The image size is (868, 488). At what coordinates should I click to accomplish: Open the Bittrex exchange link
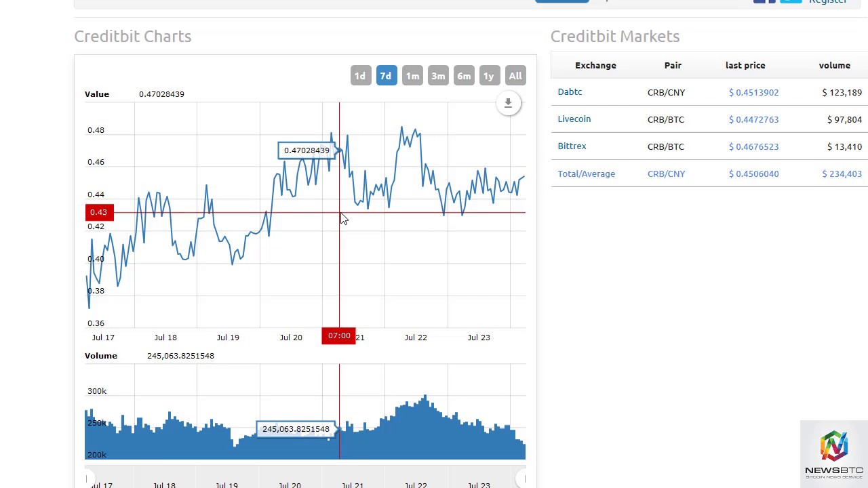(572, 146)
